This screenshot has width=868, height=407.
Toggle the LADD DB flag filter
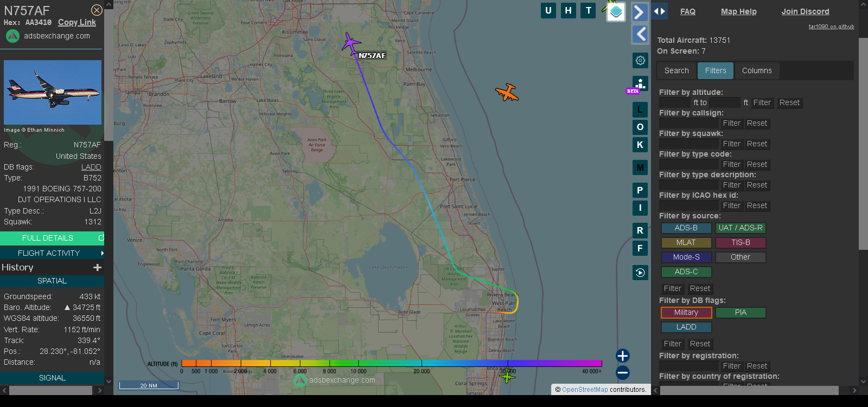pos(686,327)
